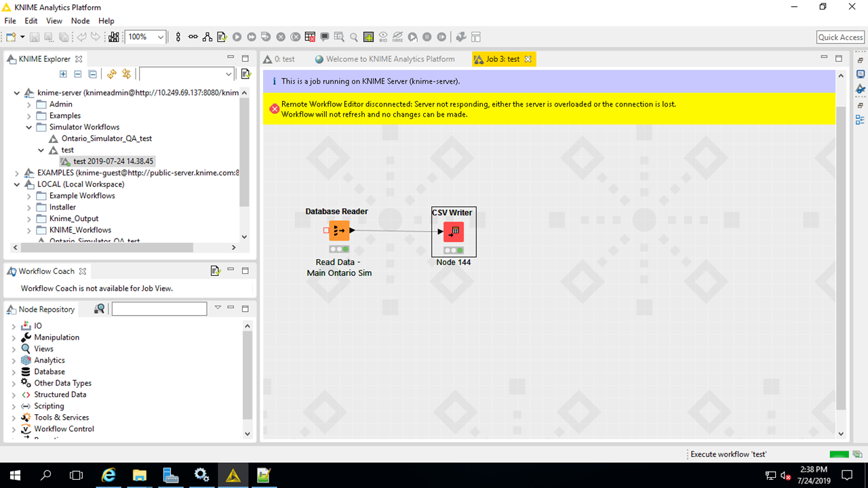Image resolution: width=868 pixels, height=488 pixels.
Task: Click the Expand All icon in KNIME Explorer
Action: (x=63, y=74)
